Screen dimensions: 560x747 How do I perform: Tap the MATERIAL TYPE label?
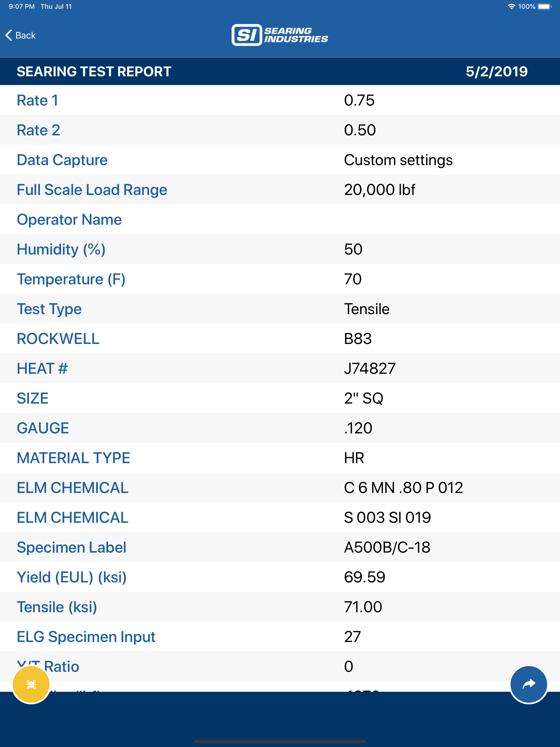pyautogui.click(x=73, y=458)
